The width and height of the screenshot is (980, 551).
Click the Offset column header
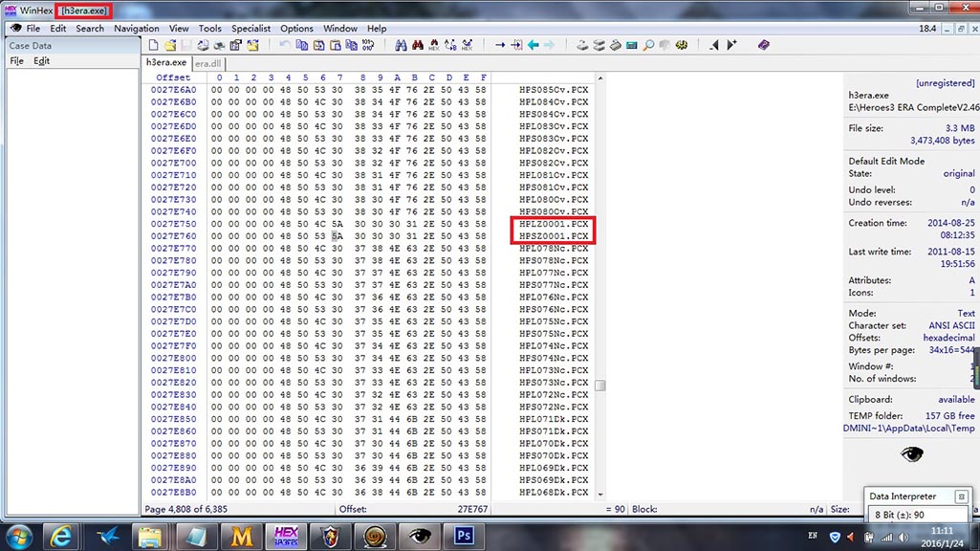173,77
